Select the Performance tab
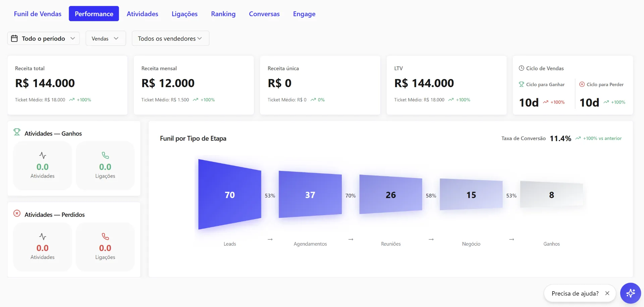644x307 pixels. [94, 14]
